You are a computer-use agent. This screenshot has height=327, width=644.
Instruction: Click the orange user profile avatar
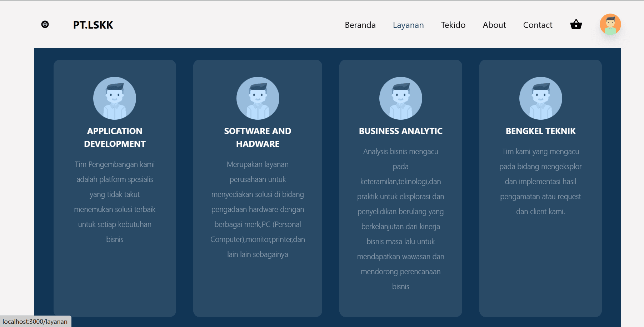tap(610, 24)
